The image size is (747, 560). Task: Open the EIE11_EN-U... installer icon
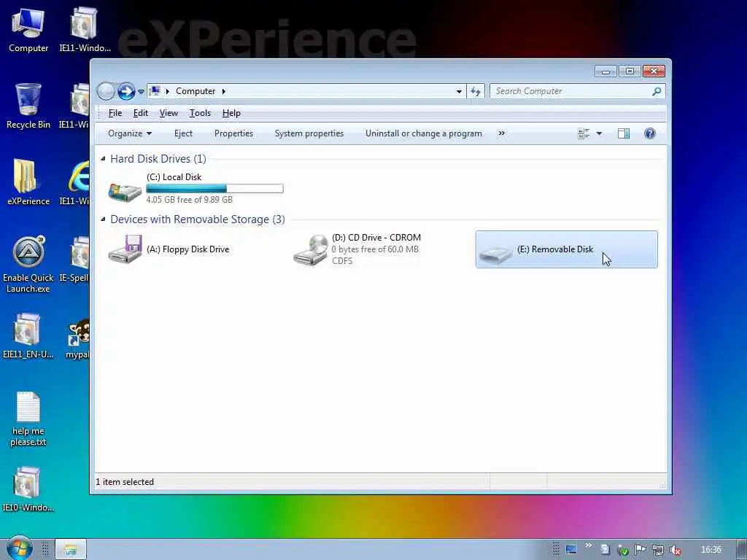[x=28, y=335]
